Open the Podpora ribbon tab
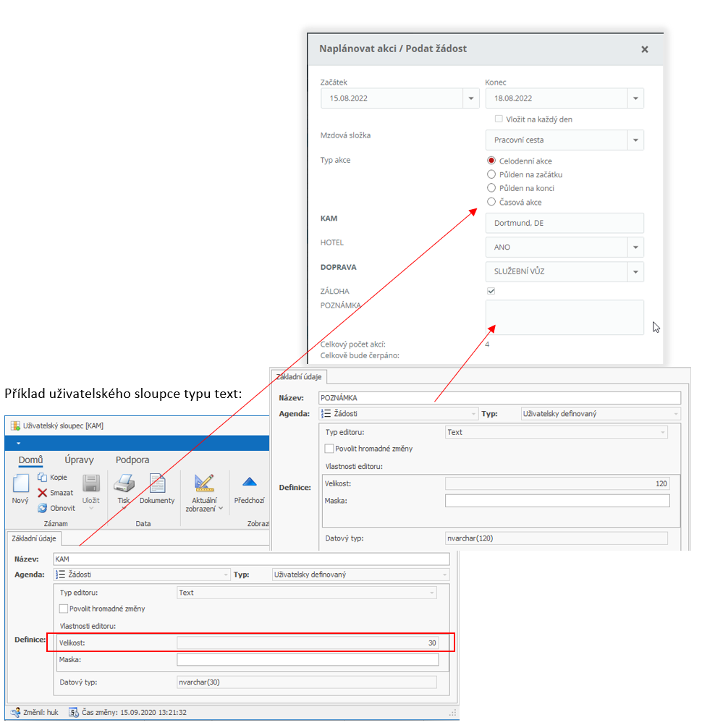The image size is (702, 728). click(x=132, y=460)
